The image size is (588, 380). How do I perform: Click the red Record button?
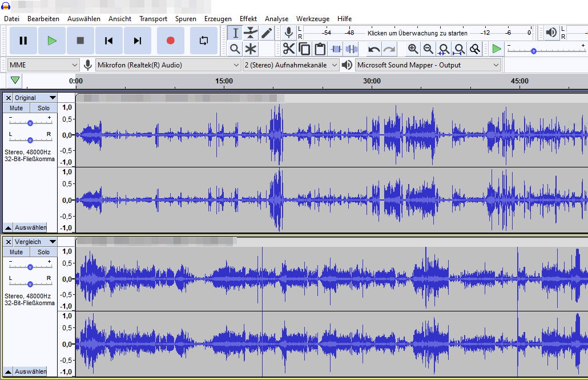pyautogui.click(x=170, y=41)
